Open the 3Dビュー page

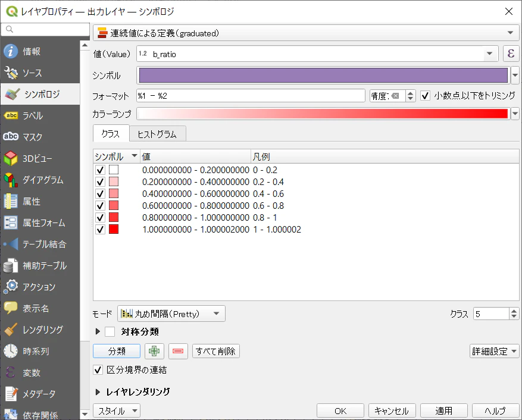40,158
